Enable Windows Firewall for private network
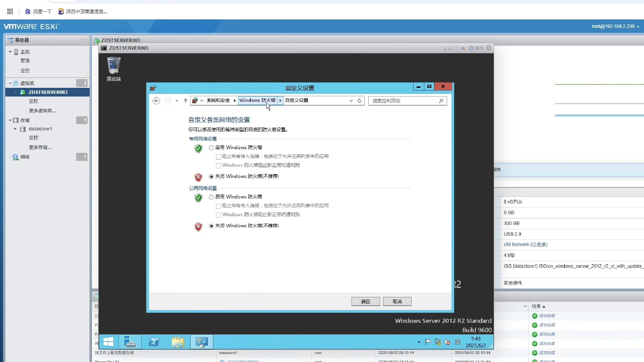 (x=211, y=148)
